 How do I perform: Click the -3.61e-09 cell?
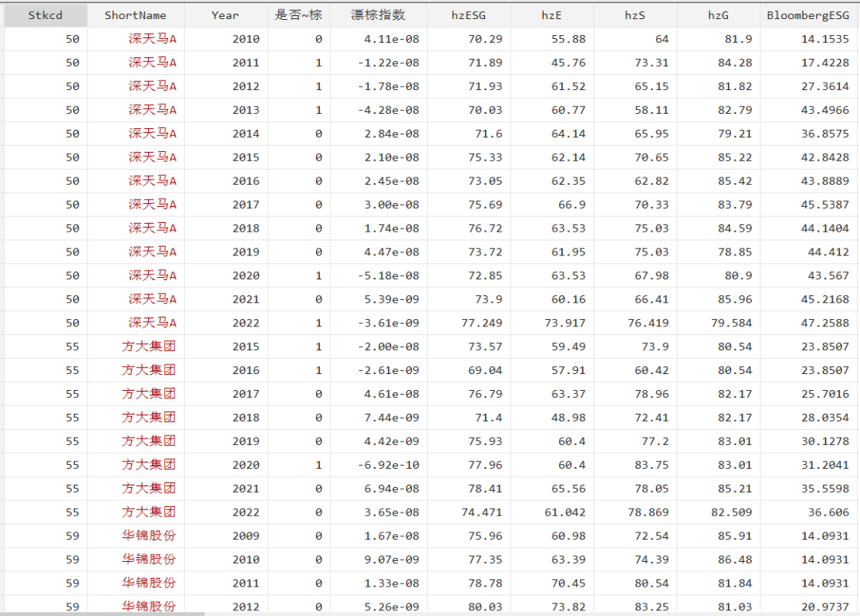[378, 323]
